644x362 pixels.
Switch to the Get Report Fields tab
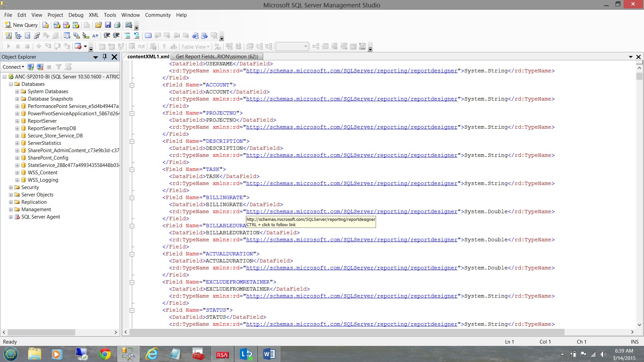tap(217, 56)
